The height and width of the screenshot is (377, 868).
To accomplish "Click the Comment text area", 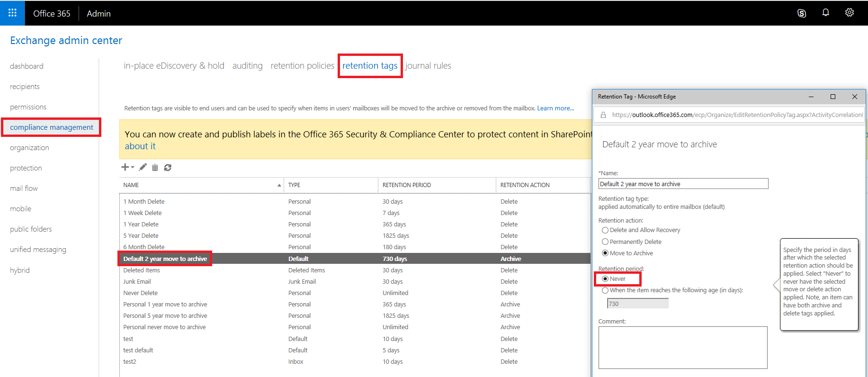I will coord(682,348).
